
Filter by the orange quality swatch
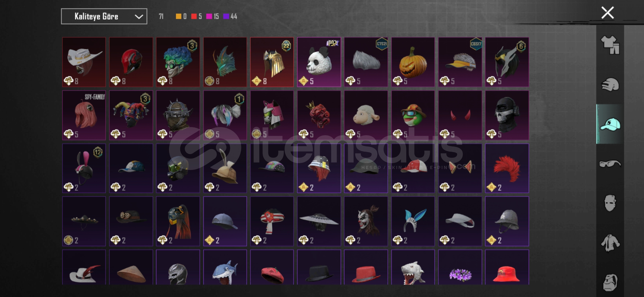[x=179, y=16]
